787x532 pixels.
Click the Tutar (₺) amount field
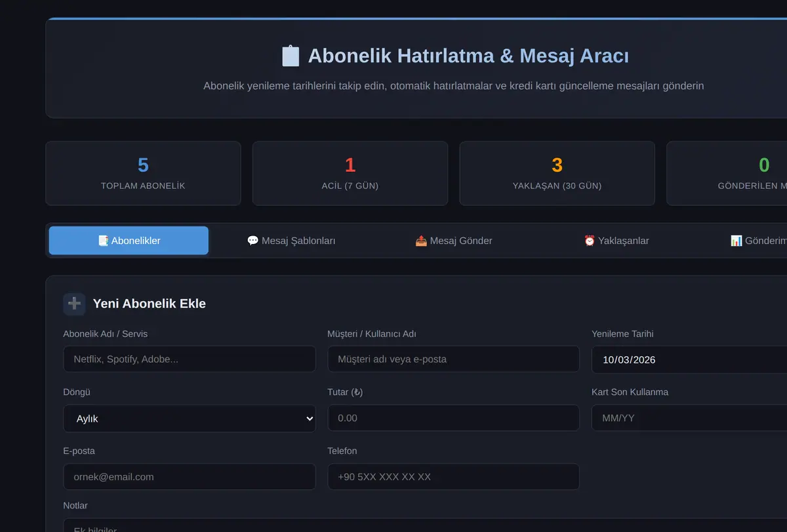point(454,418)
